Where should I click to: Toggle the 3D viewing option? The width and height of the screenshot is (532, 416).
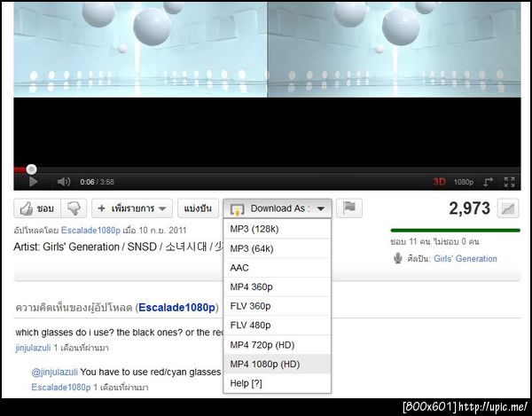439,182
